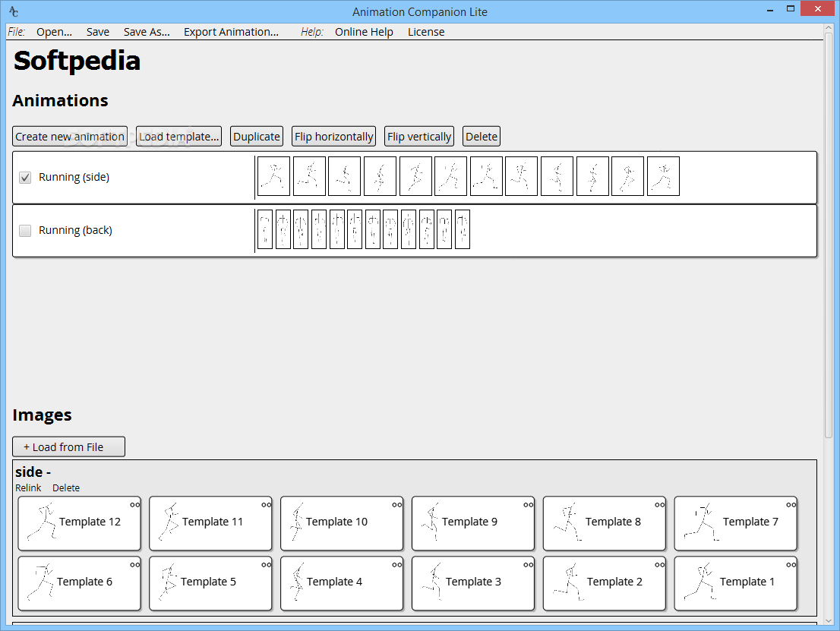This screenshot has height=631, width=840.
Task: Click the link icon on Template 12 card
Action: point(134,505)
